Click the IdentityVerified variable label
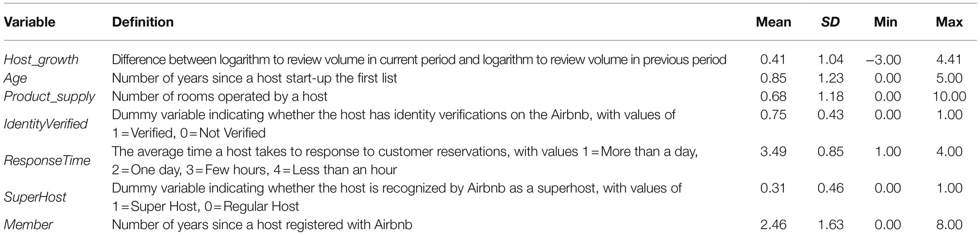980x235 pixels. 46,124
